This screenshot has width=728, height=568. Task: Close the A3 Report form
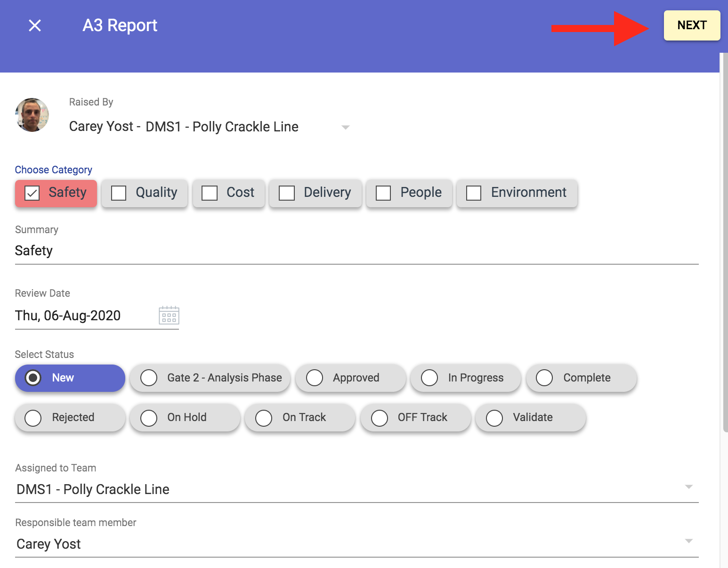tap(35, 25)
